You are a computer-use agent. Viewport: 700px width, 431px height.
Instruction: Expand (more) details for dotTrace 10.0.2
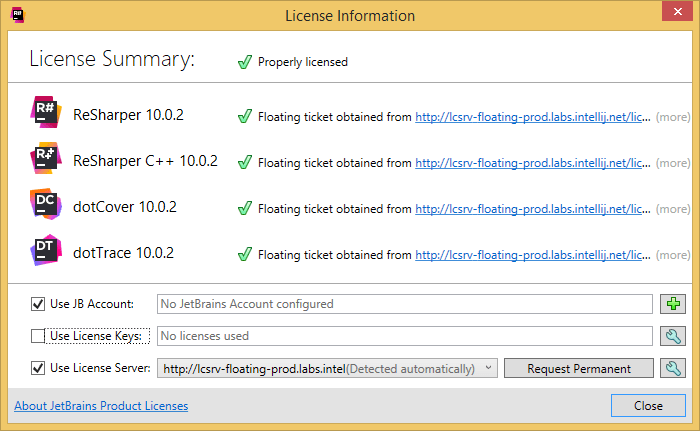[673, 255]
